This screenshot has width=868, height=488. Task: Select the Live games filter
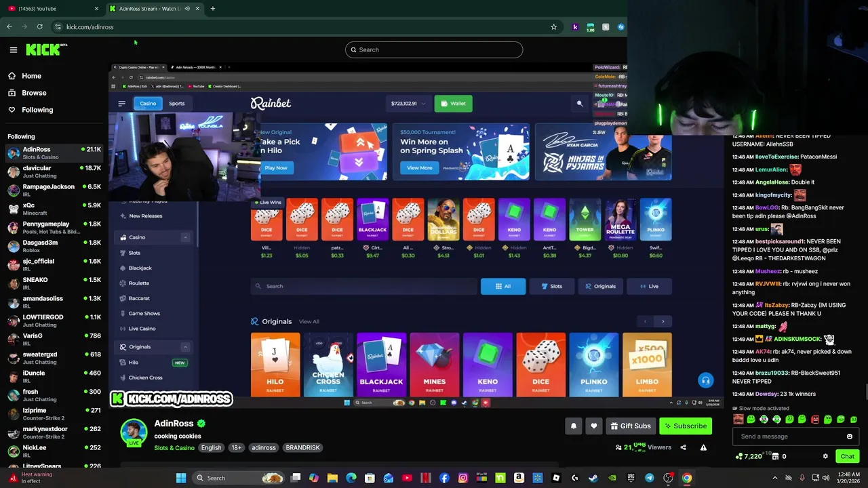click(649, 286)
